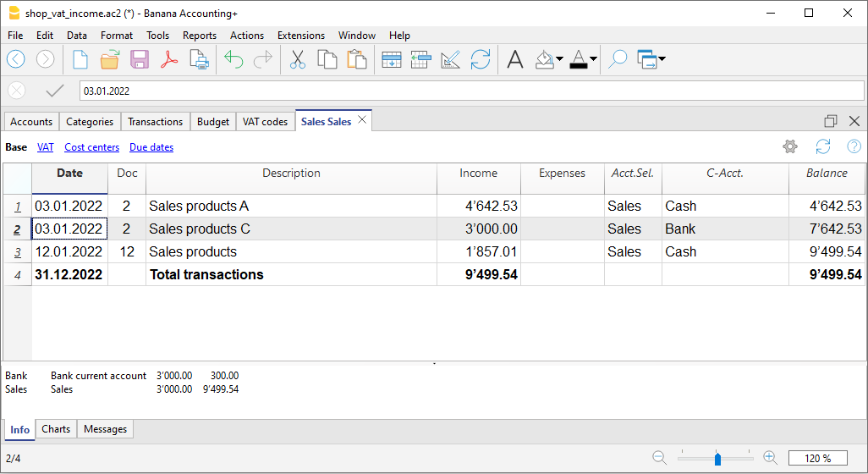868x474 pixels.
Task: Click the blue circular arrows icon in toolbar
Action: [481, 59]
